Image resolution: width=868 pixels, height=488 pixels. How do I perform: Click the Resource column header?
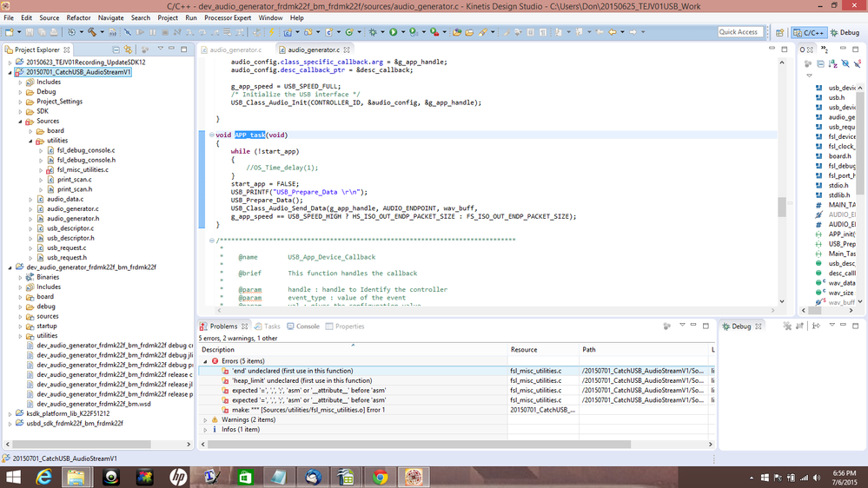(543, 350)
